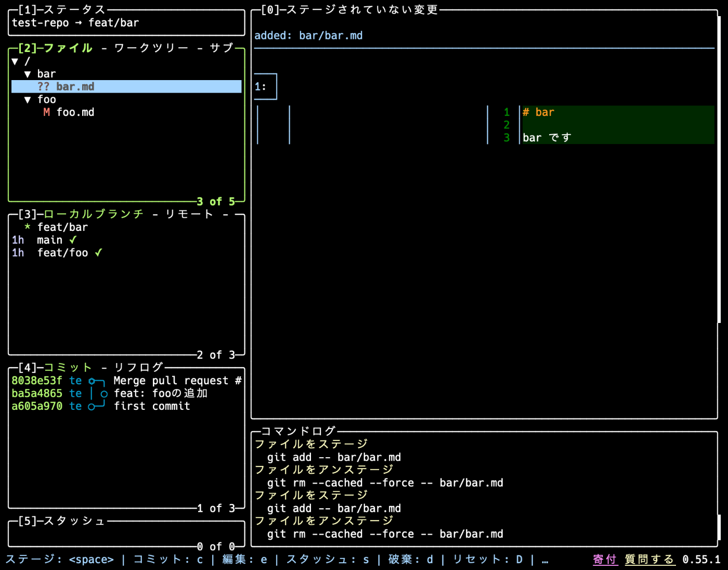Collapse the bar folder arrow
Image resolution: width=728 pixels, height=570 pixels.
click(28, 74)
